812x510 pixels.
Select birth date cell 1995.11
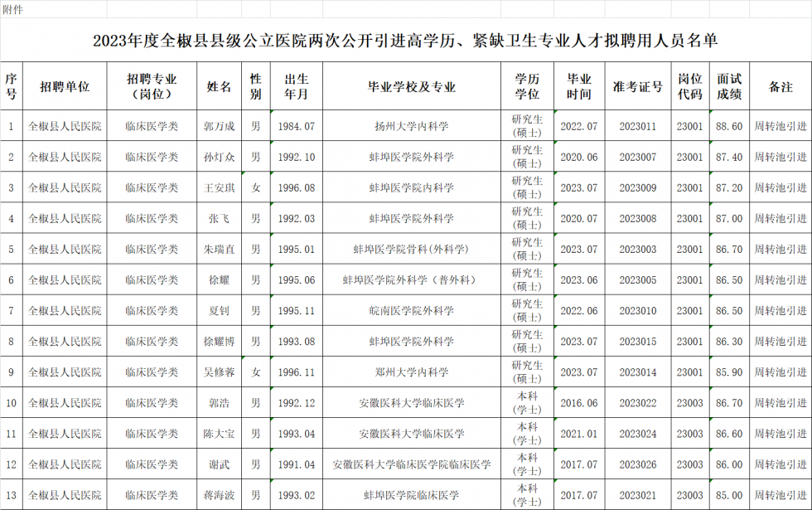pyautogui.click(x=297, y=310)
